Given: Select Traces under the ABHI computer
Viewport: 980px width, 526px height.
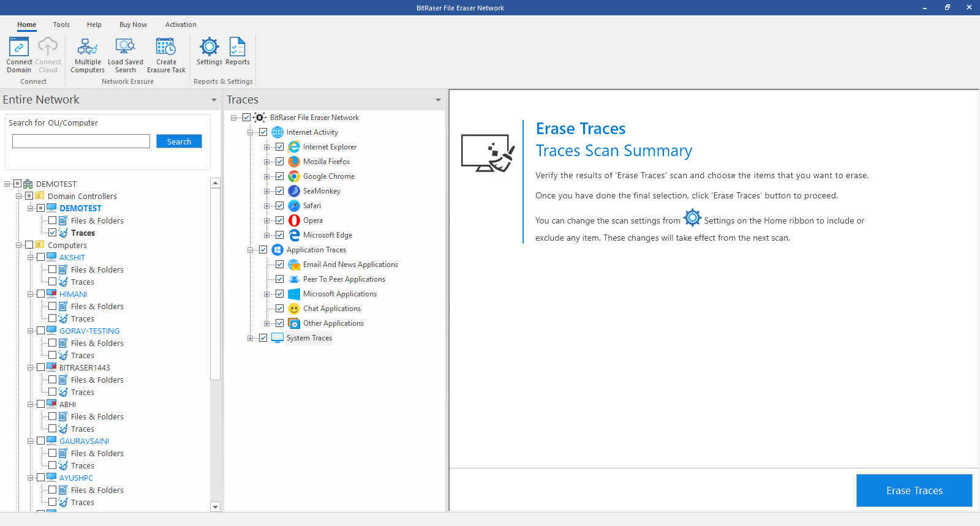Looking at the screenshot, I should click(82, 429).
